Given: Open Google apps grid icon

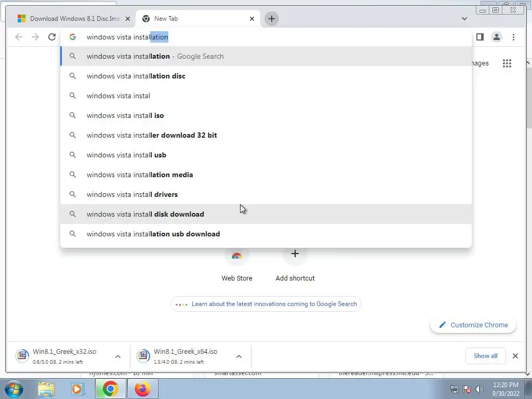Looking at the screenshot, I should 507,63.
